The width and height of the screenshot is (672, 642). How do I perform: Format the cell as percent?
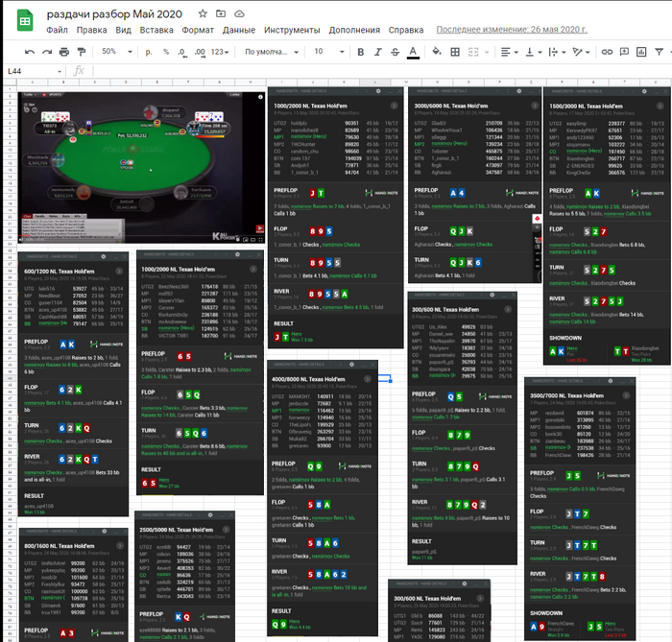166,52
